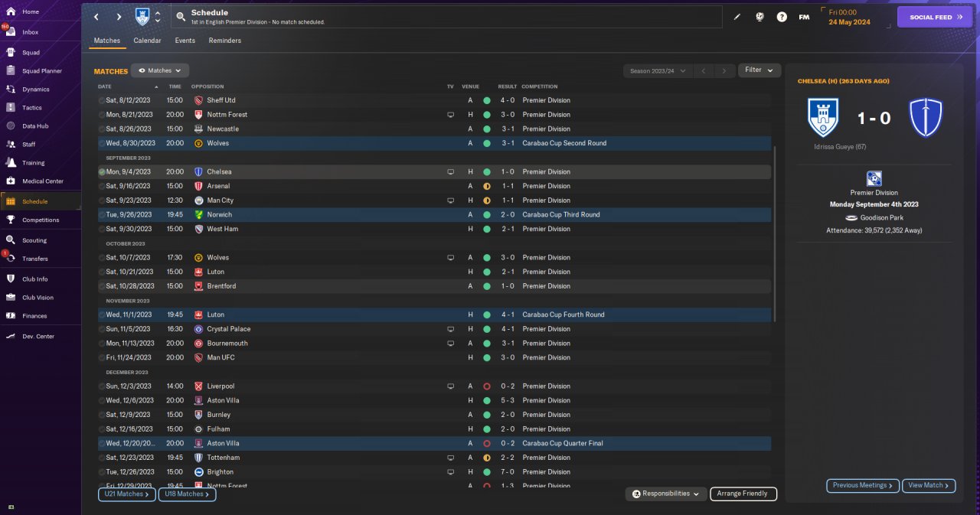Click the FM logo menu
This screenshot has height=515, width=980.
tap(804, 17)
